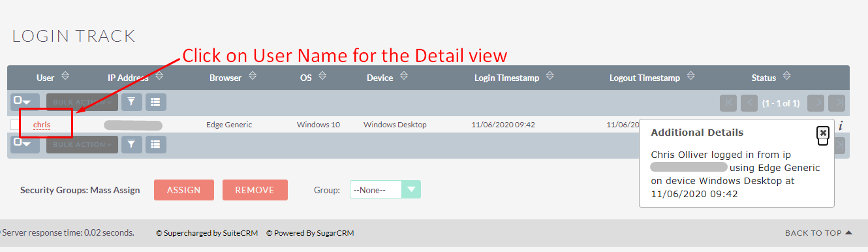Image resolution: width=868 pixels, height=252 pixels.
Task: Click the Windows 10 OS cell
Action: (318, 125)
